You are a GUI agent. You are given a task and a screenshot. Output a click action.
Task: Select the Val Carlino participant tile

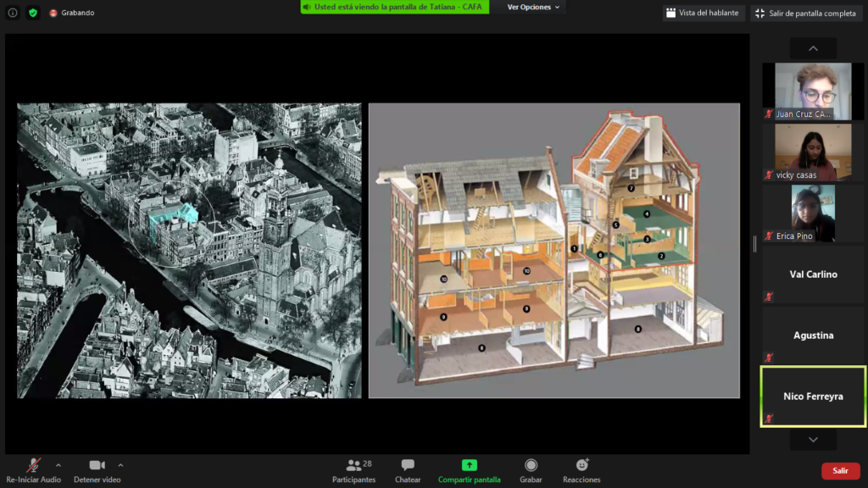click(x=813, y=274)
